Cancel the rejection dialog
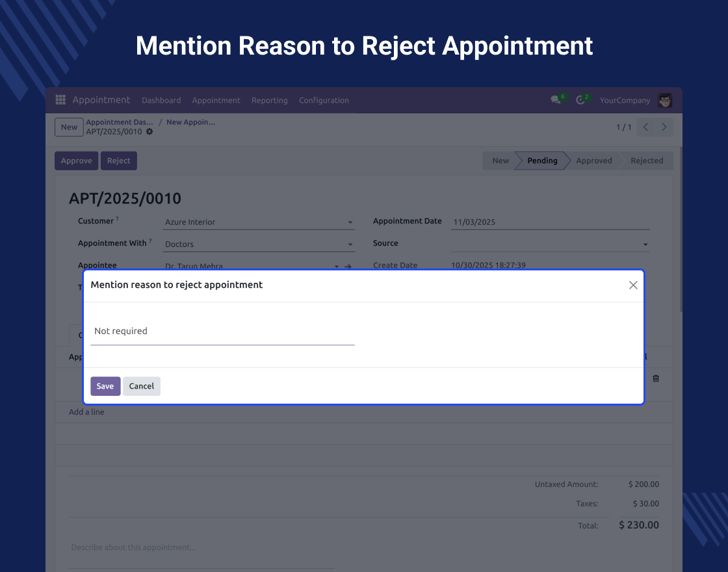The height and width of the screenshot is (572, 728). click(142, 386)
